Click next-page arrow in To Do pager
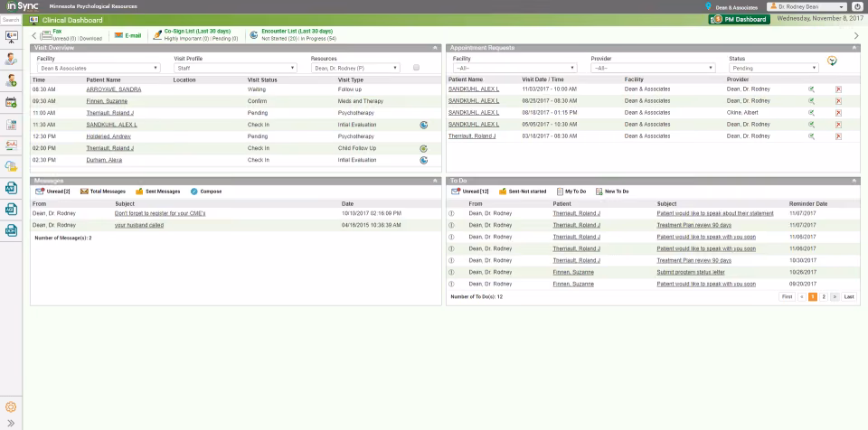This screenshot has height=430, width=868. (835, 297)
